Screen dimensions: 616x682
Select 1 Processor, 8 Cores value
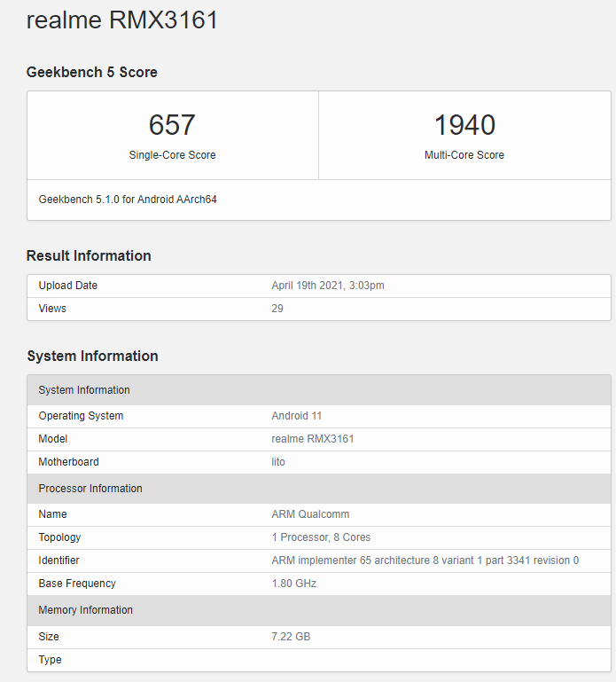click(321, 537)
